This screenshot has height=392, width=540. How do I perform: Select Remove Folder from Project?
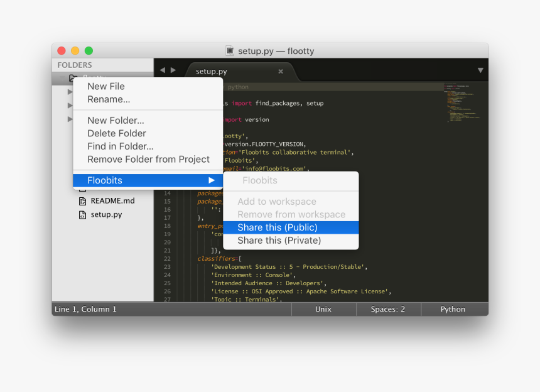point(148,160)
